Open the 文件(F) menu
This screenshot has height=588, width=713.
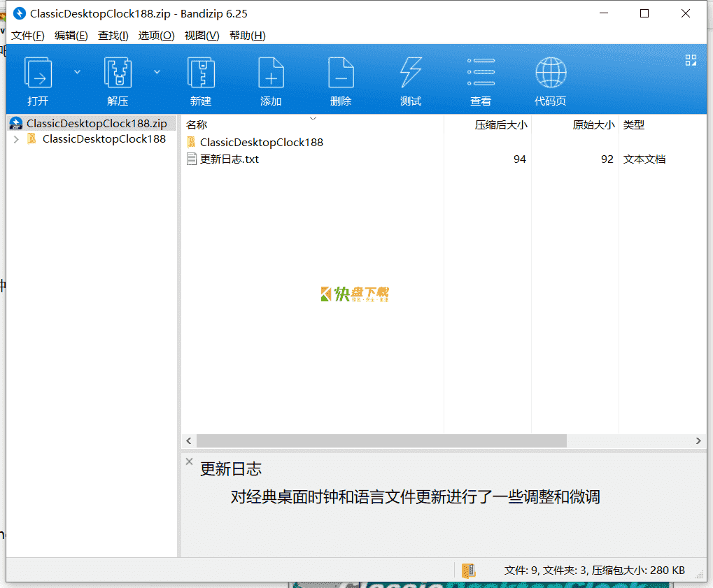click(28, 36)
